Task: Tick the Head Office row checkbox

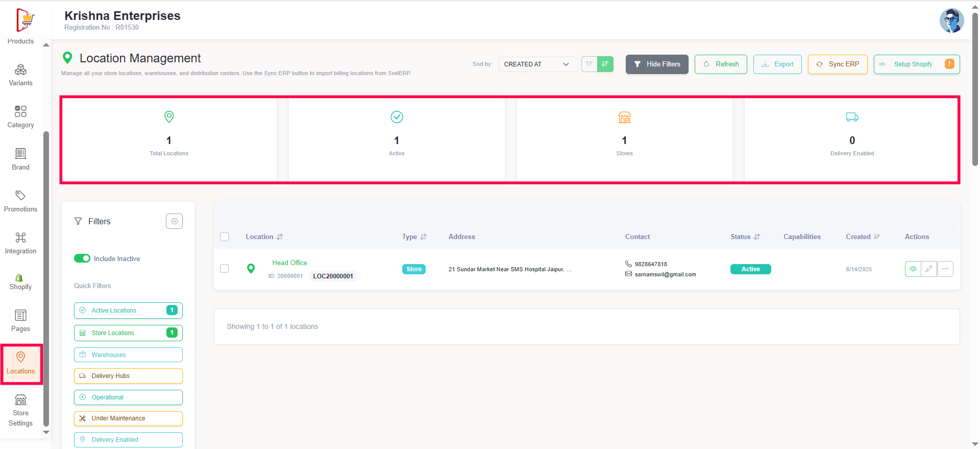Action: click(x=224, y=268)
